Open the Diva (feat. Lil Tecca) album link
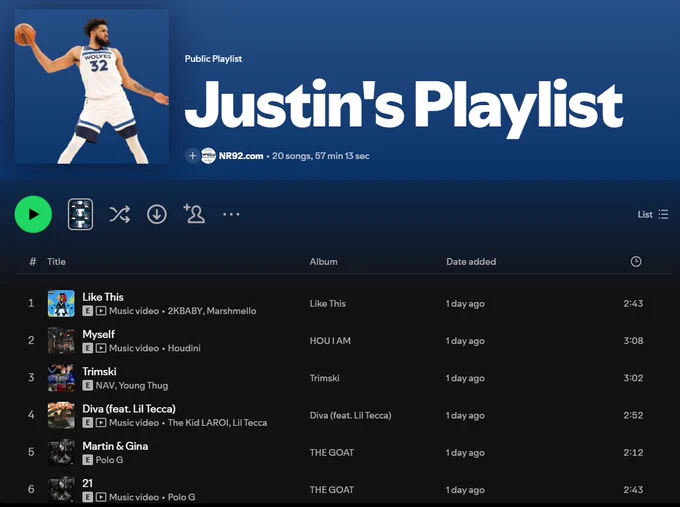Image resolution: width=680 pixels, height=507 pixels. 350,415
